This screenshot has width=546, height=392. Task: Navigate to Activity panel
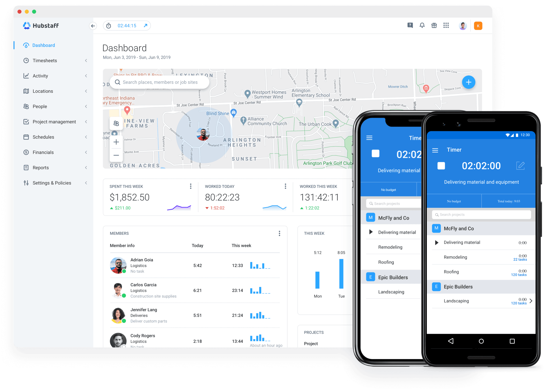(41, 76)
